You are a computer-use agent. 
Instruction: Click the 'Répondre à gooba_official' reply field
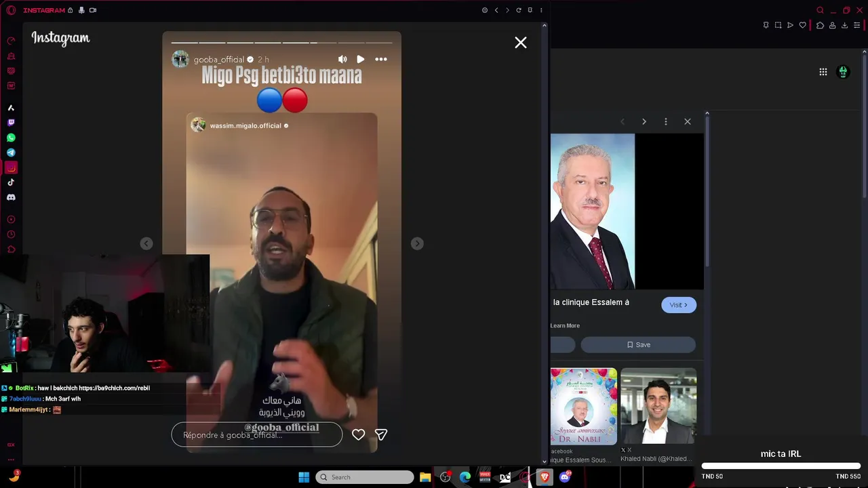[257, 435]
